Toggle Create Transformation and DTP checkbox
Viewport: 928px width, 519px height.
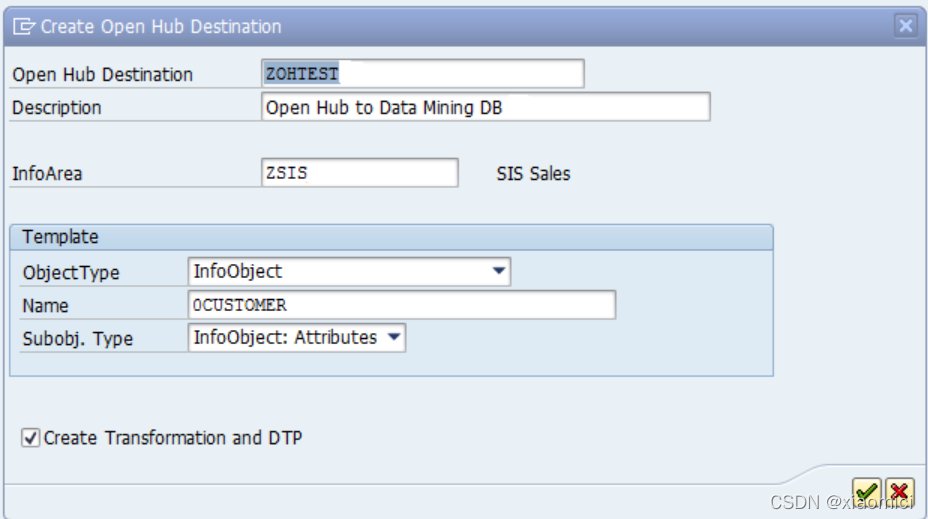pos(30,438)
